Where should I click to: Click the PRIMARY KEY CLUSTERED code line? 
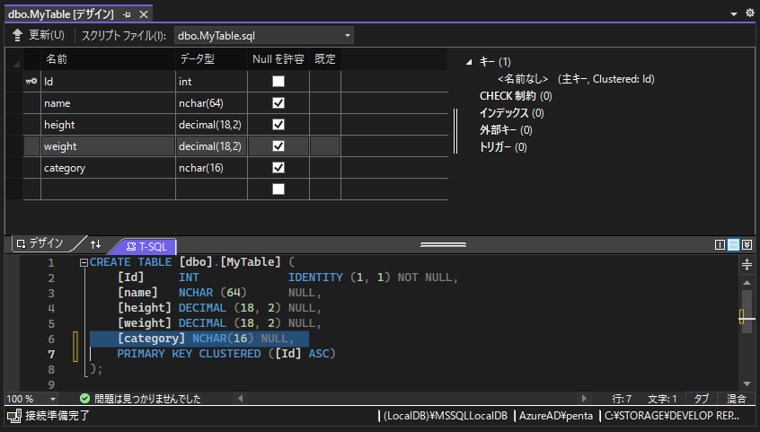(x=226, y=354)
